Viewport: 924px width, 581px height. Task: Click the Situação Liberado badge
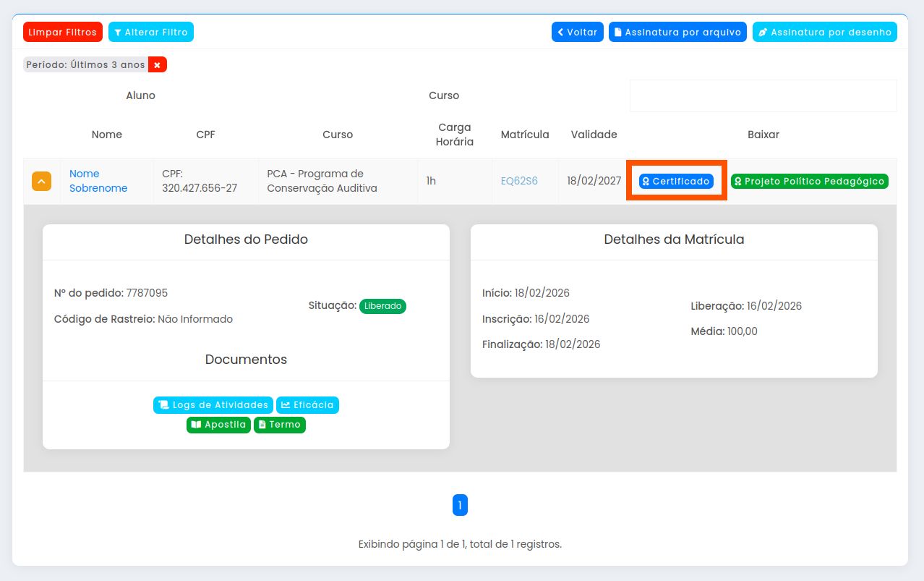click(x=382, y=305)
